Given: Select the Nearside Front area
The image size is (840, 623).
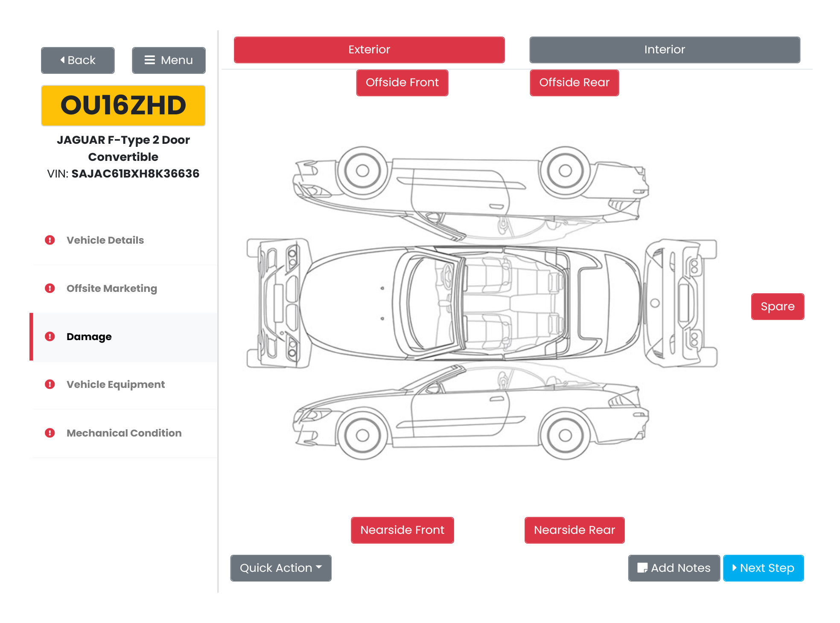Looking at the screenshot, I should pos(402,530).
